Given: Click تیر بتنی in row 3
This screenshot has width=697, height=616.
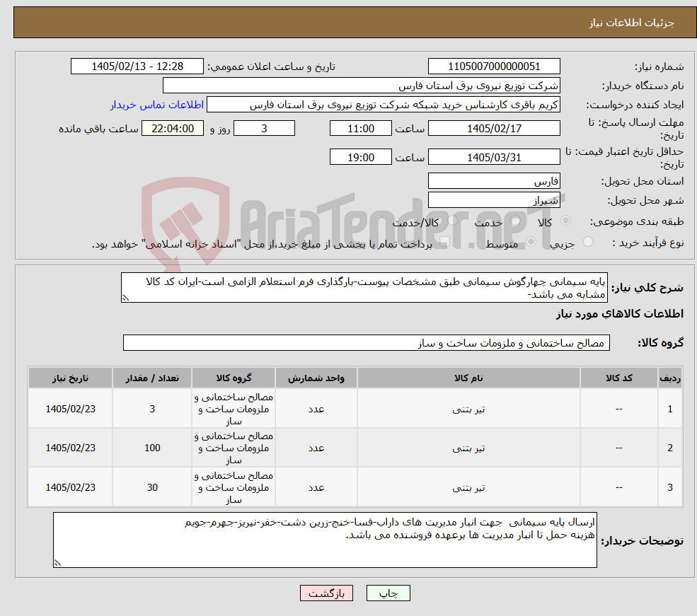Looking at the screenshot, I should [468, 488].
